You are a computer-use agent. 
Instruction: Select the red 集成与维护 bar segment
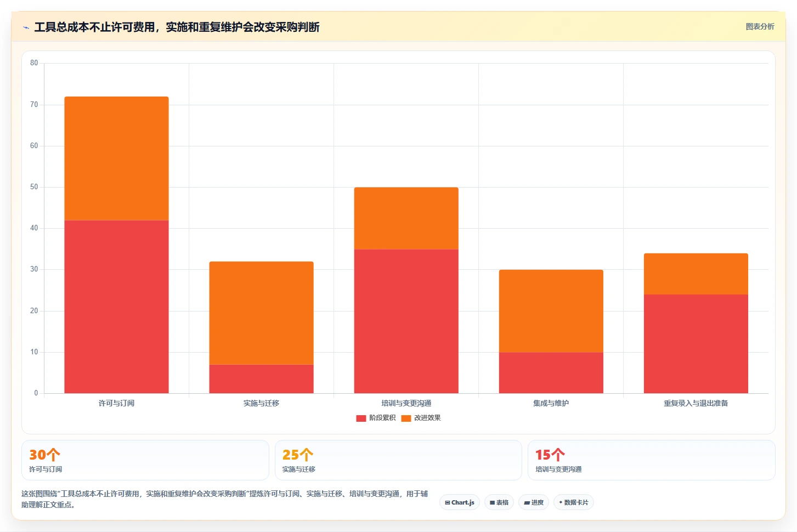point(551,373)
